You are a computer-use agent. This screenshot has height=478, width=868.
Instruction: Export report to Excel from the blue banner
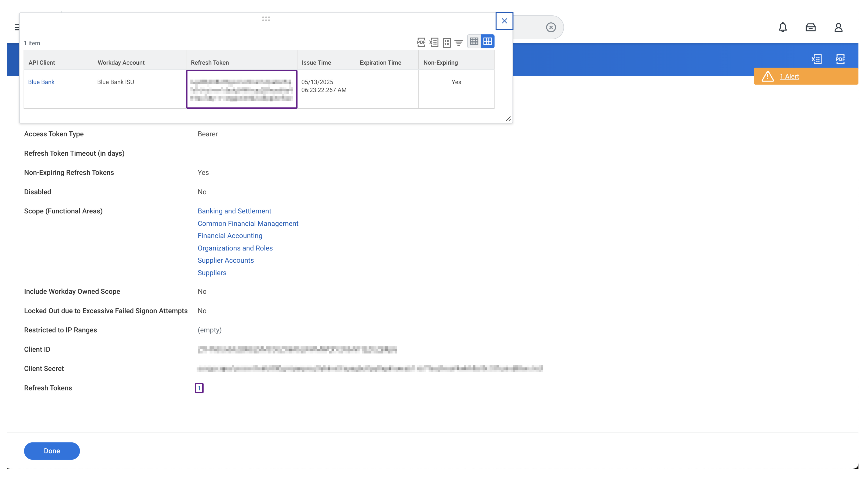tap(817, 59)
